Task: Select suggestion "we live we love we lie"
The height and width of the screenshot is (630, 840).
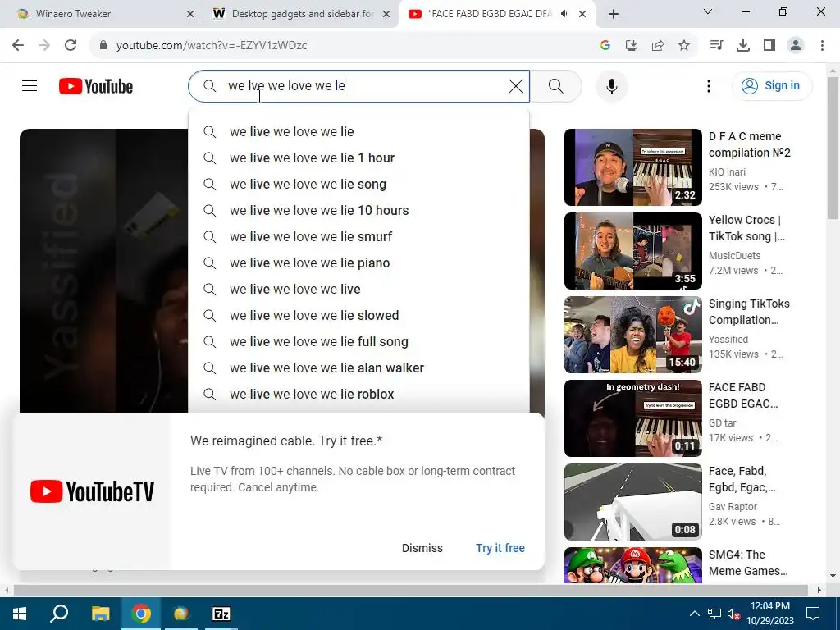Action: coord(359,131)
